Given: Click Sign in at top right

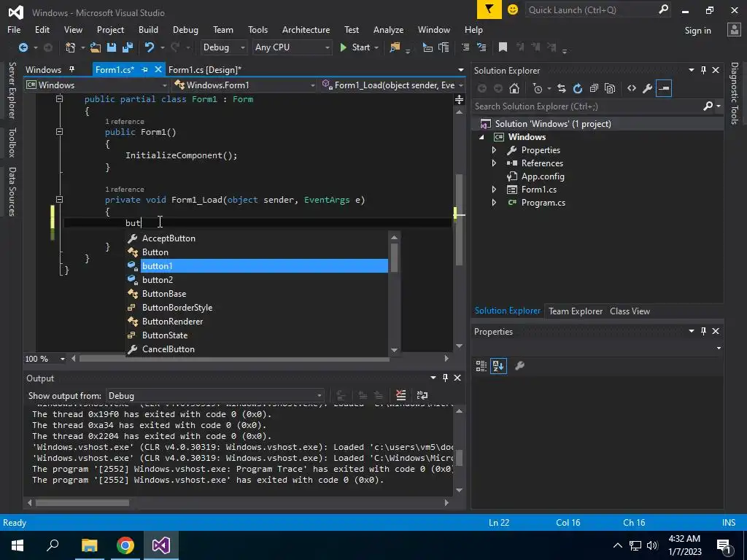Looking at the screenshot, I should click(x=697, y=31).
